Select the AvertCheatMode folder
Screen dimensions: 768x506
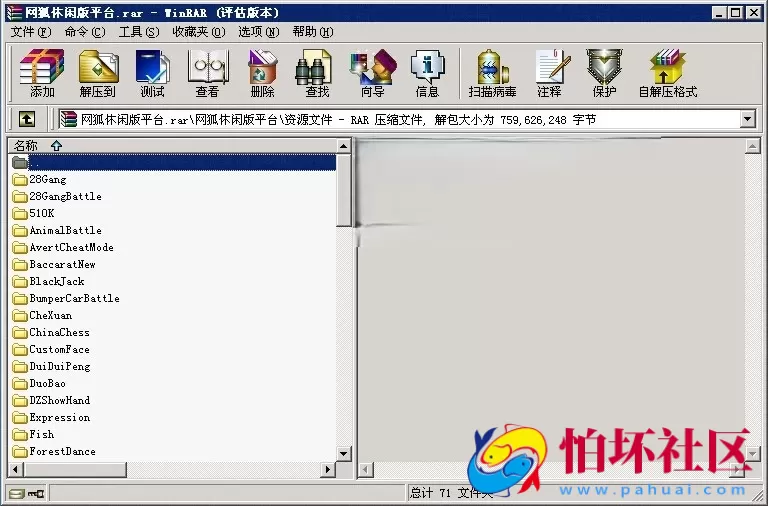pyautogui.click(x=63, y=247)
